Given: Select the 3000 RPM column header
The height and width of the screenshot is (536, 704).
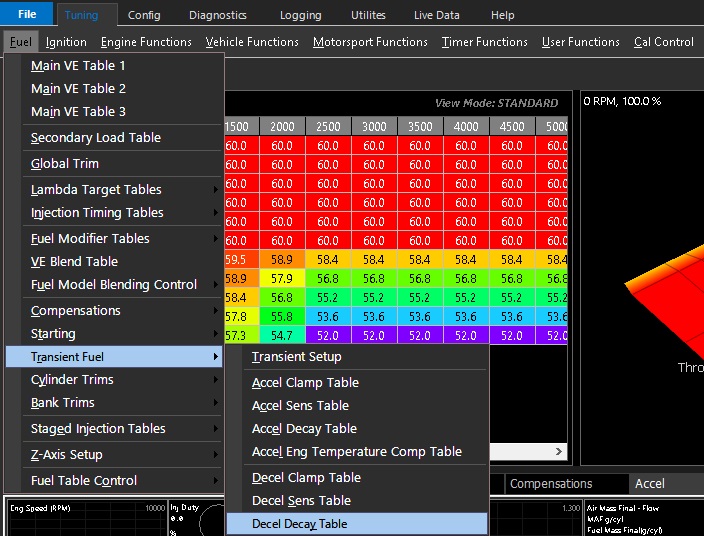Looking at the screenshot, I should [374, 127].
